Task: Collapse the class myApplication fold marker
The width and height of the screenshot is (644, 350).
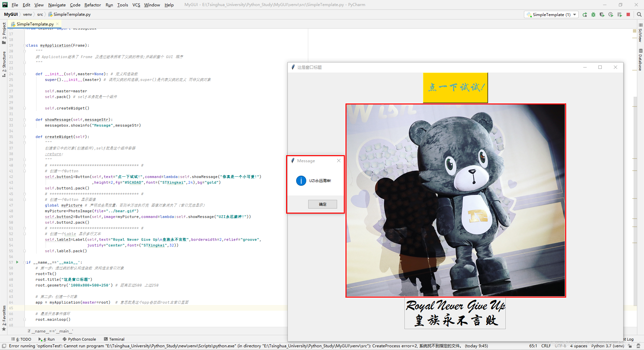Action: [25, 45]
